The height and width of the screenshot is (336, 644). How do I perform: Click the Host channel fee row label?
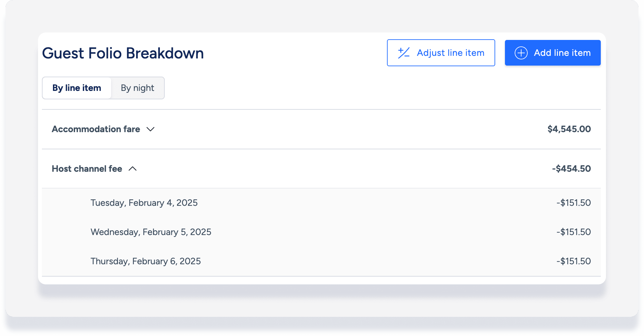click(x=87, y=169)
